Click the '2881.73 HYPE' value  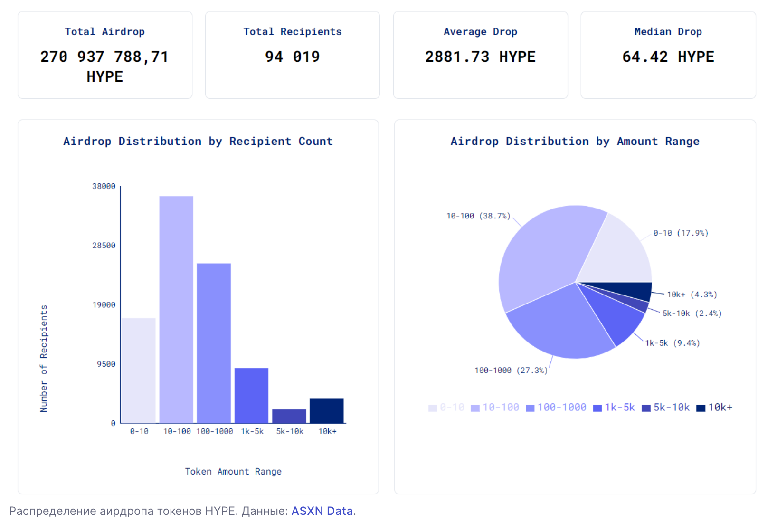[x=480, y=57]
